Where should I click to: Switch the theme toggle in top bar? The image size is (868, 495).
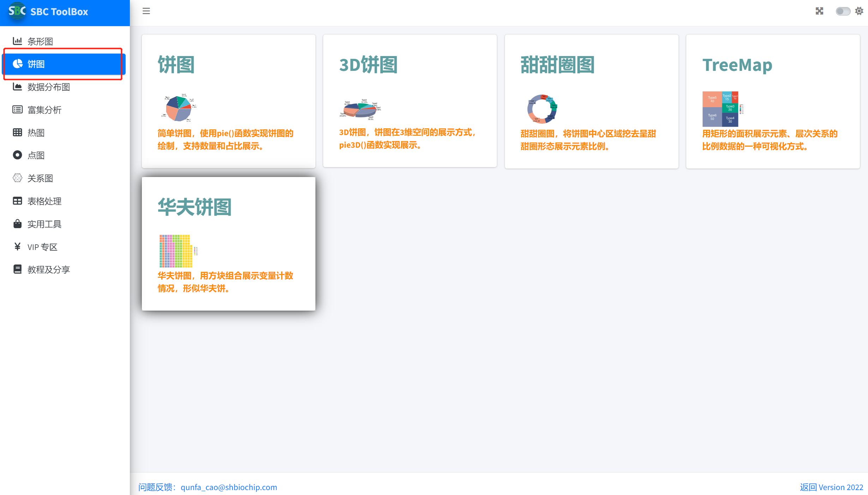tap(843, 11)
